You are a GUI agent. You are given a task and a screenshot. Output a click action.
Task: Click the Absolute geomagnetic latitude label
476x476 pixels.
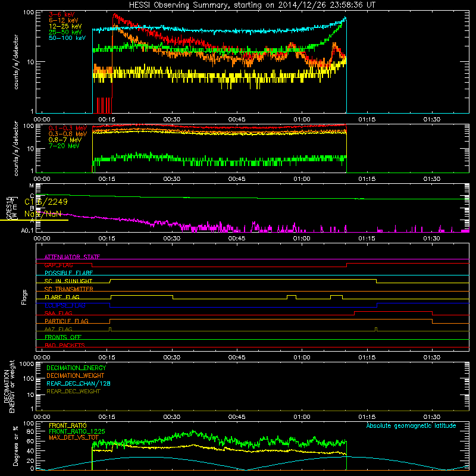click(x=411, y=425)
